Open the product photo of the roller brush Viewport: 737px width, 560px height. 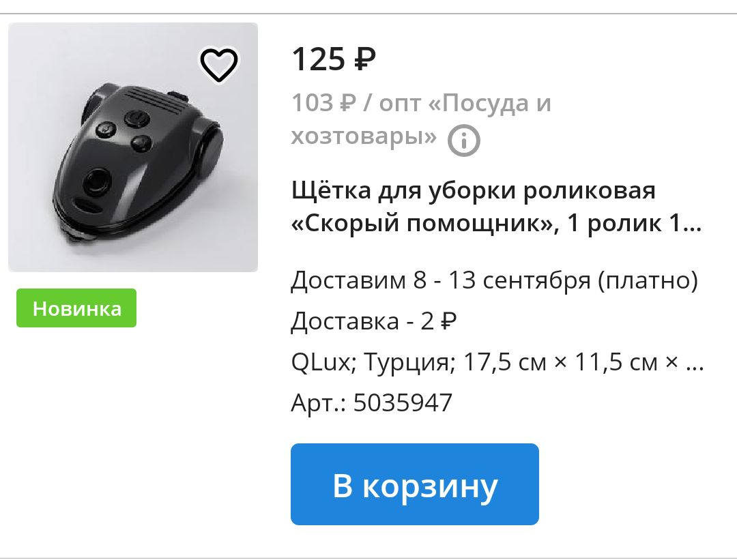(x=133, y=147)
